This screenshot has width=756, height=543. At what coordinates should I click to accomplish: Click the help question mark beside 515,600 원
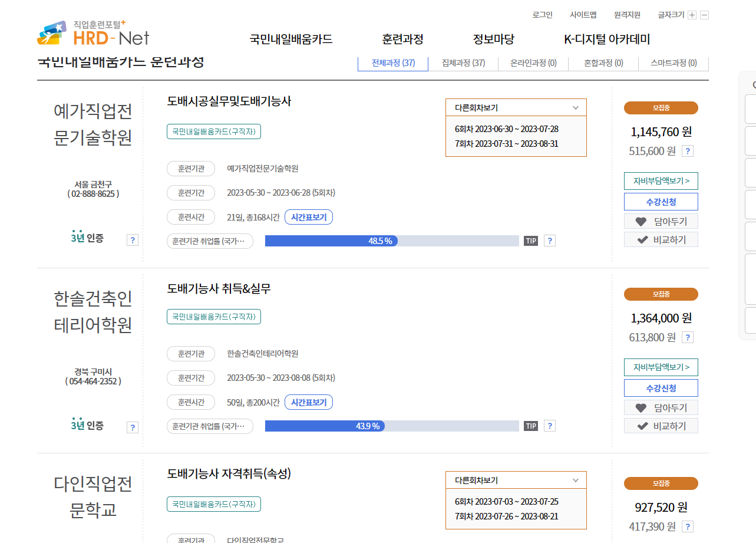(x=687, y=151)
